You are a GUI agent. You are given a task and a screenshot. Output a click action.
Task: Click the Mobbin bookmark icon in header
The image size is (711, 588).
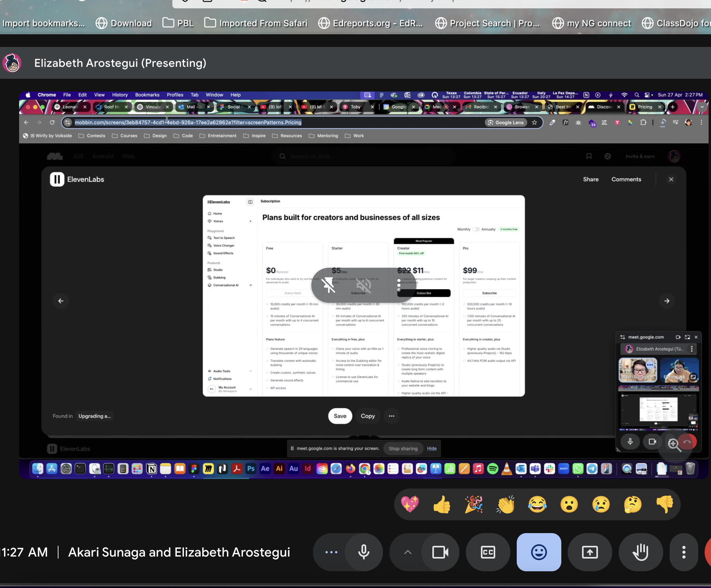click(589, 156)
